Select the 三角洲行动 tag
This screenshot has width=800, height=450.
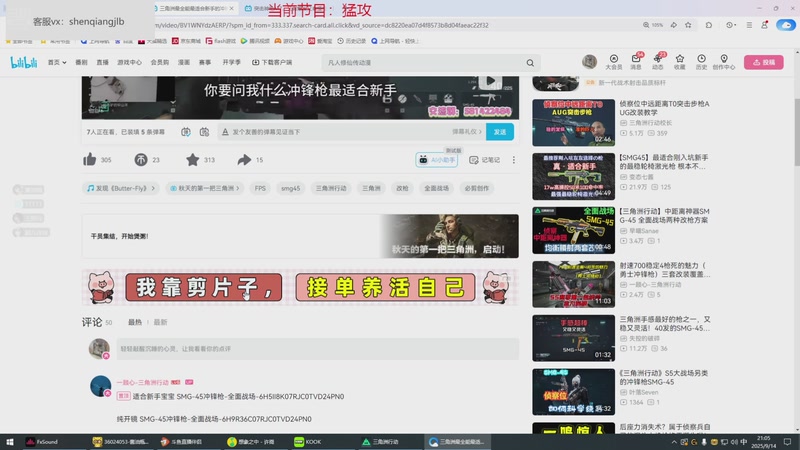[331, 188]
